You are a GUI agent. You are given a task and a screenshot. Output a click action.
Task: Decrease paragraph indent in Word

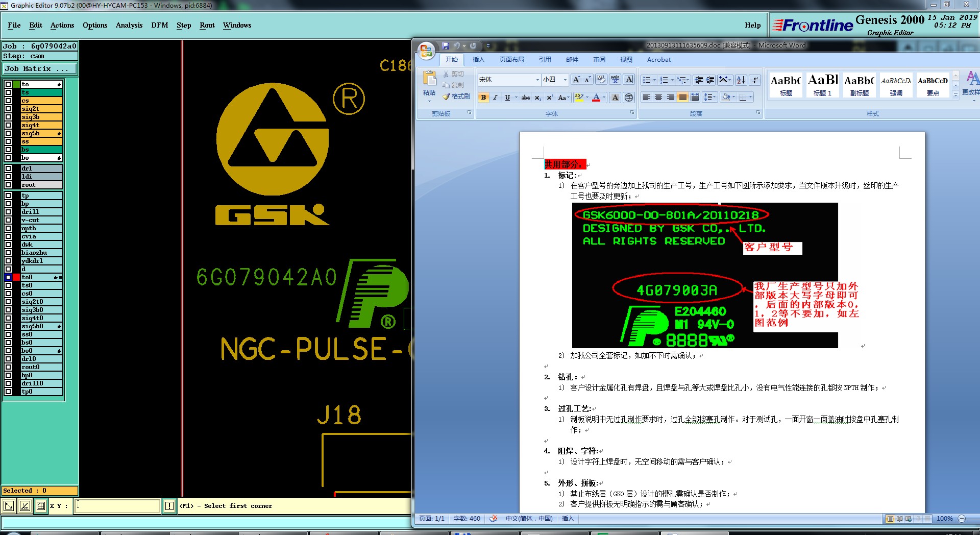point(699,80)
